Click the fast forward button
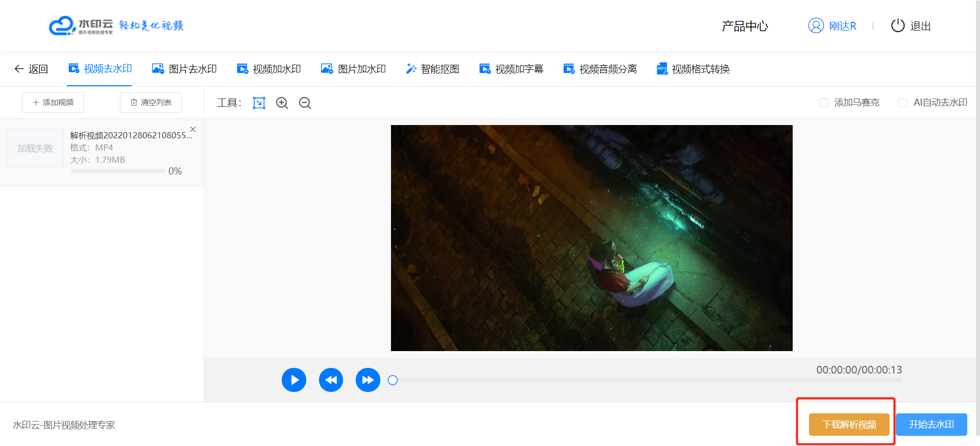980x446 pixels. click(367, 380)
